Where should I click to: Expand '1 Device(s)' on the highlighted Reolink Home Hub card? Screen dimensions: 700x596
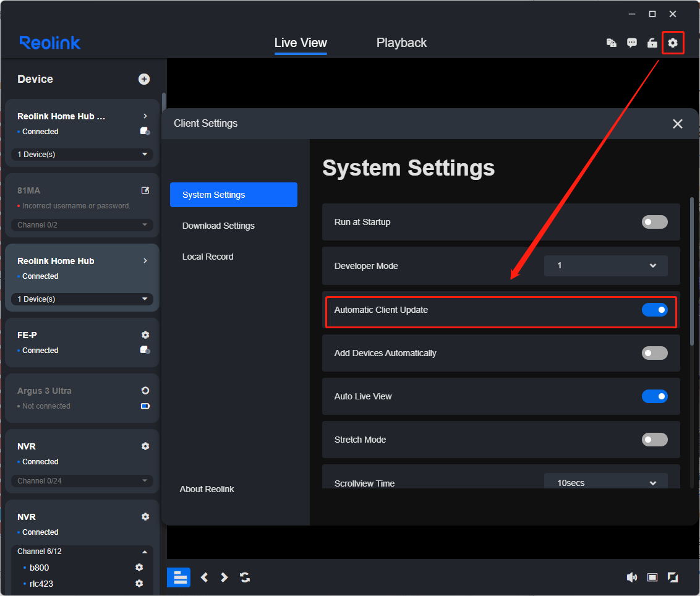(x=82, y=299)
